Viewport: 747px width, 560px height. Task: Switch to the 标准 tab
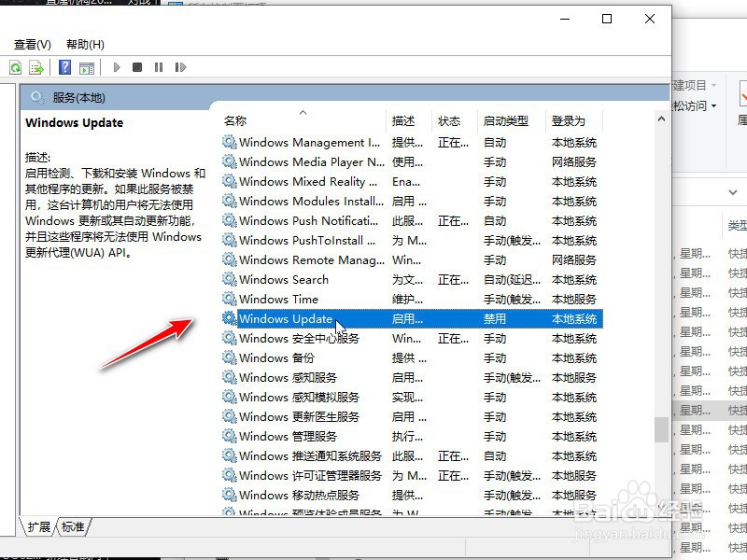(x=73, y=526)
